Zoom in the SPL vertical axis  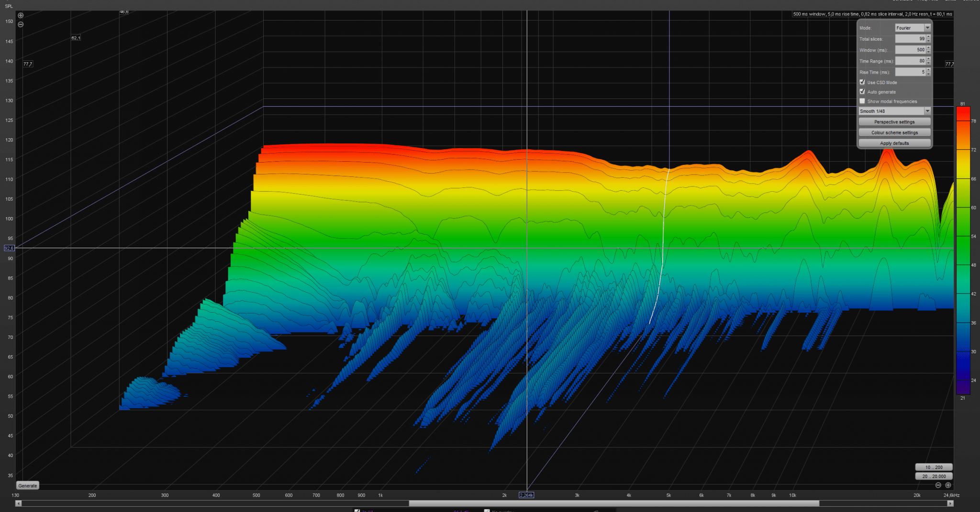21,15
